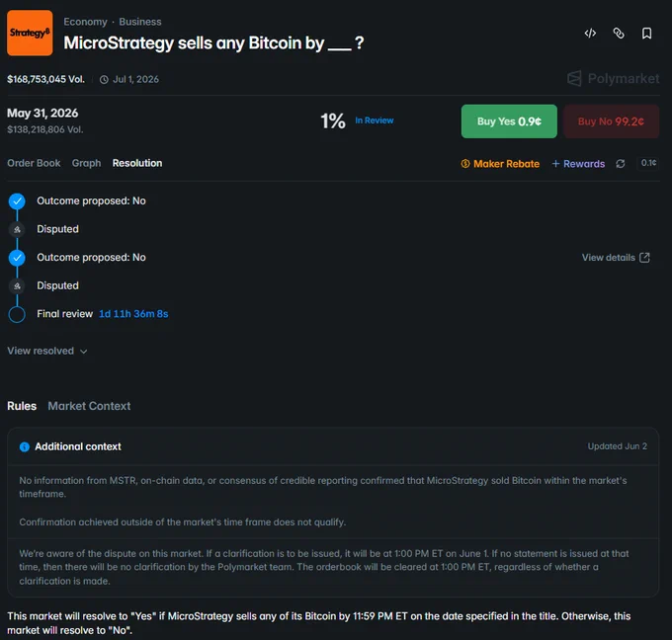Click the Maker Rebate link
Image resolution: width=672 pixels, height=640 pixels.
click(x=500, y=164)
